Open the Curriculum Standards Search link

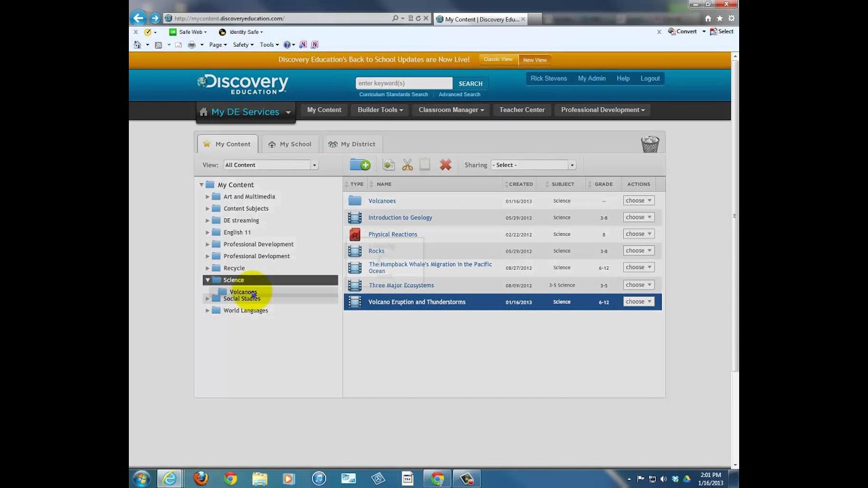[393, 95]
